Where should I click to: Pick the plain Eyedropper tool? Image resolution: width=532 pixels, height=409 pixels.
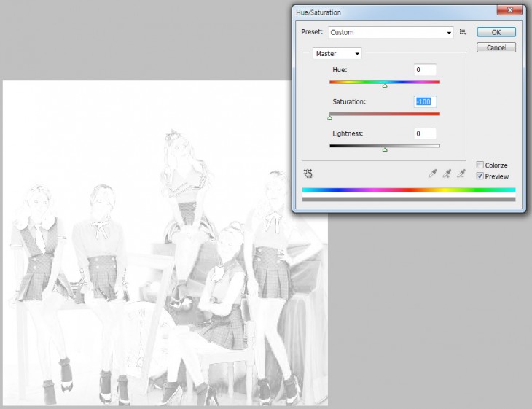click(x=432, y=174)
